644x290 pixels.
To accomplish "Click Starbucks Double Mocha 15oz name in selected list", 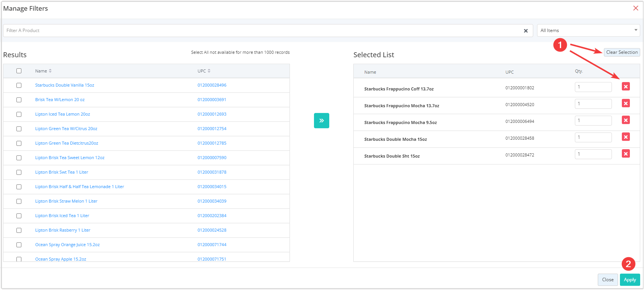I will pos(395,140).
